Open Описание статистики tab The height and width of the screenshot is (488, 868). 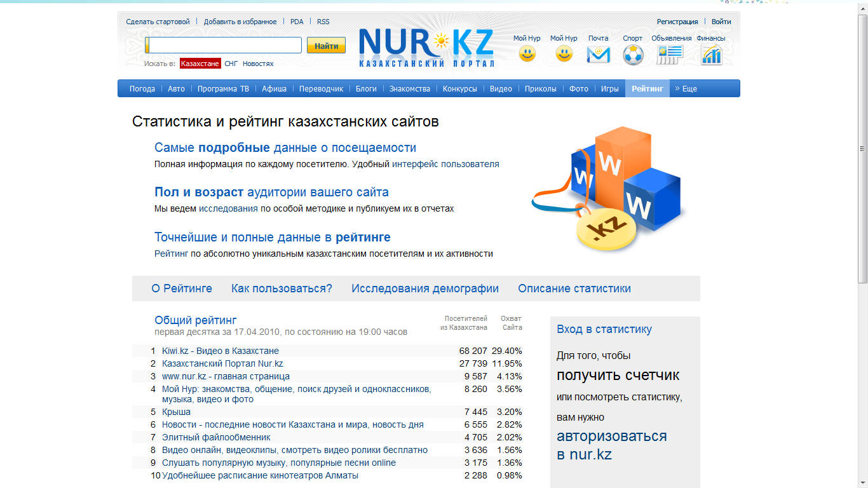574,288
